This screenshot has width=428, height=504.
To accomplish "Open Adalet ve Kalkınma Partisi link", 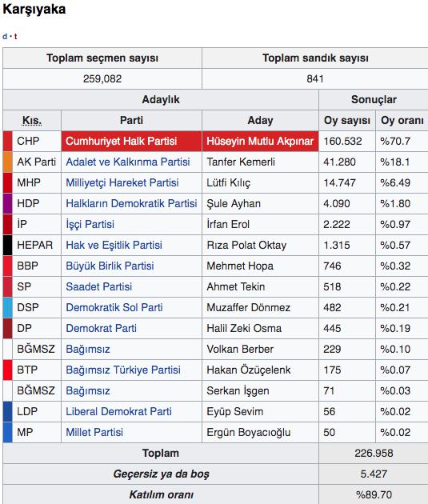I will tap(128, 162).
